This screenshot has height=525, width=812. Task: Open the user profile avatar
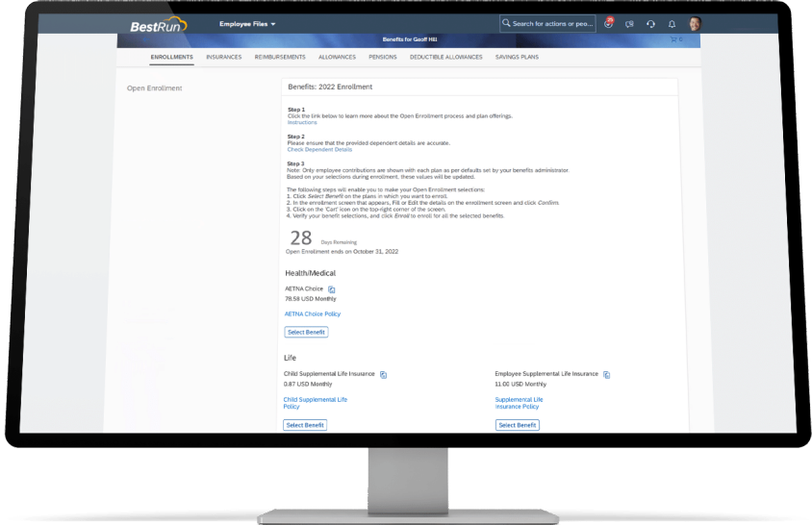pyautogui.click(x=695, y=24)
